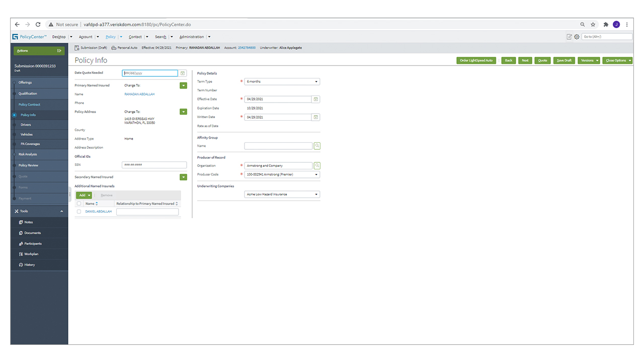Open the Producer Code dropdown
Viewport: 644px width, 362px height.
(282, 174)
